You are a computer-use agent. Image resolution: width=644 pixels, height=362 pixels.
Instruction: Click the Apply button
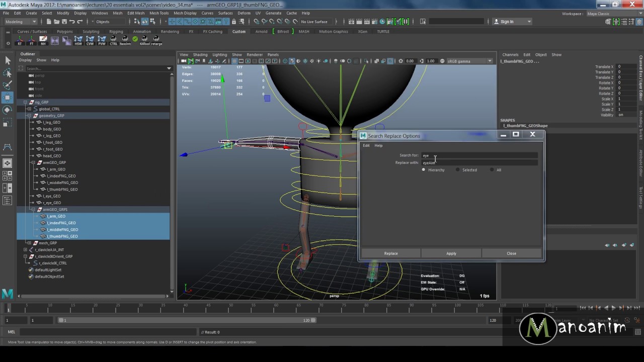point(451,253)
